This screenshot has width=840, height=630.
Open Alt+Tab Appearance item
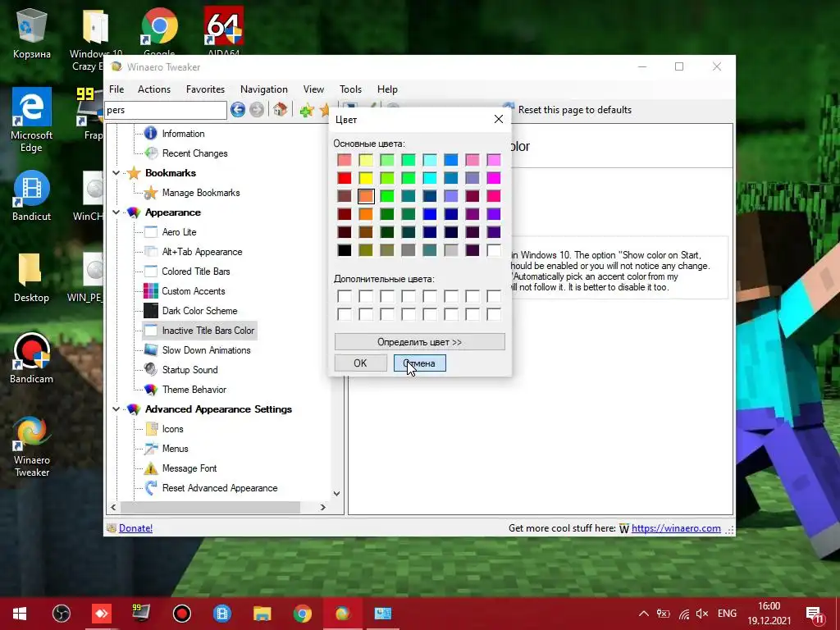click(202, 252)
